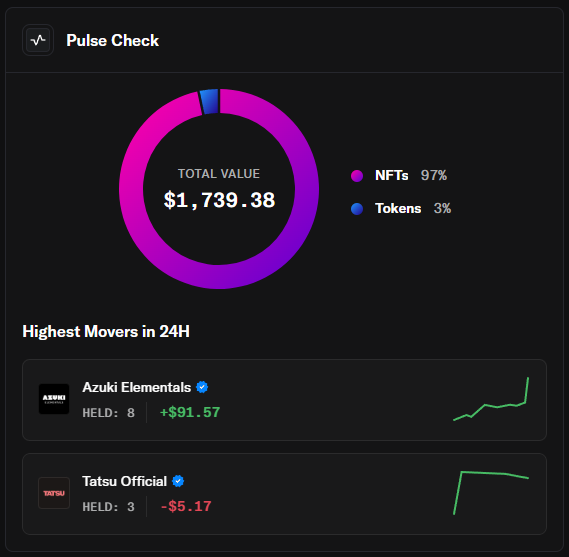Click the Highest Movers in 24H heading
Viewport: 569px width, 557px height.
click(x=106, y=331)
